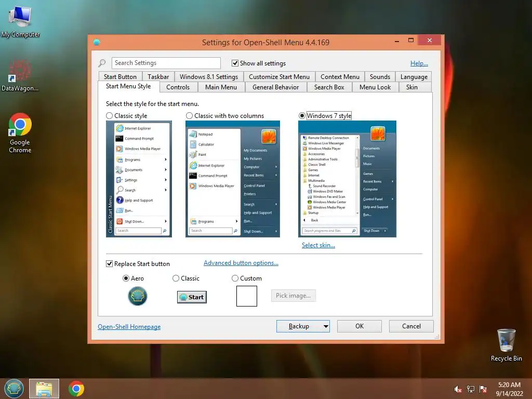Viewport: 532px width, 399px height.
Task: Click the taskbar clock showing 5:20 AM
Action: point(509,389)
